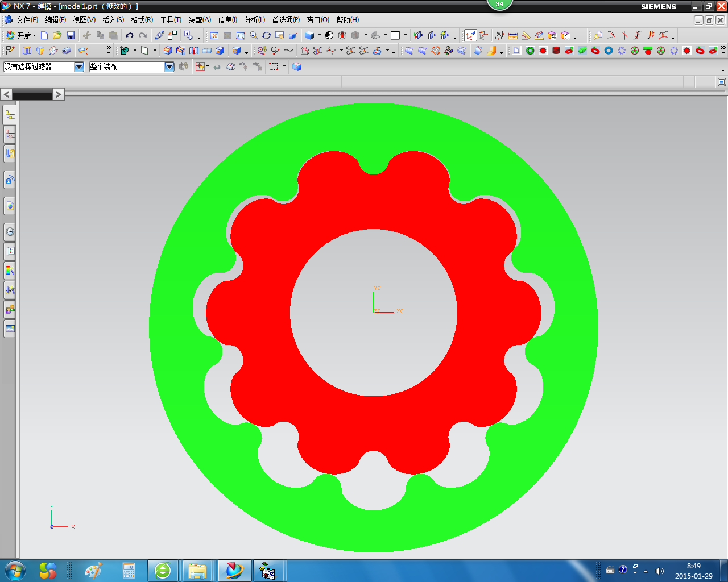Open the Part Navigator sidebar tab
The width and height of the screenshot is (728, 582).
[x=10, y=134]
